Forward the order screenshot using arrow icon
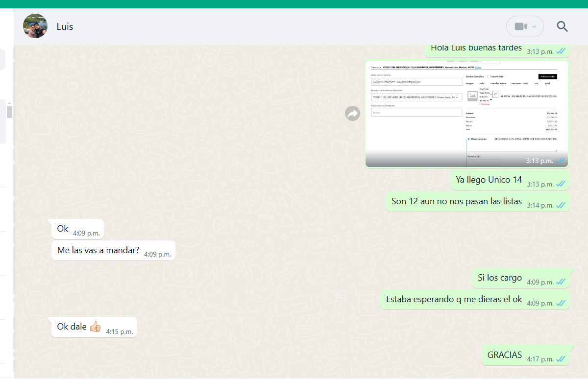 (353, 114)
